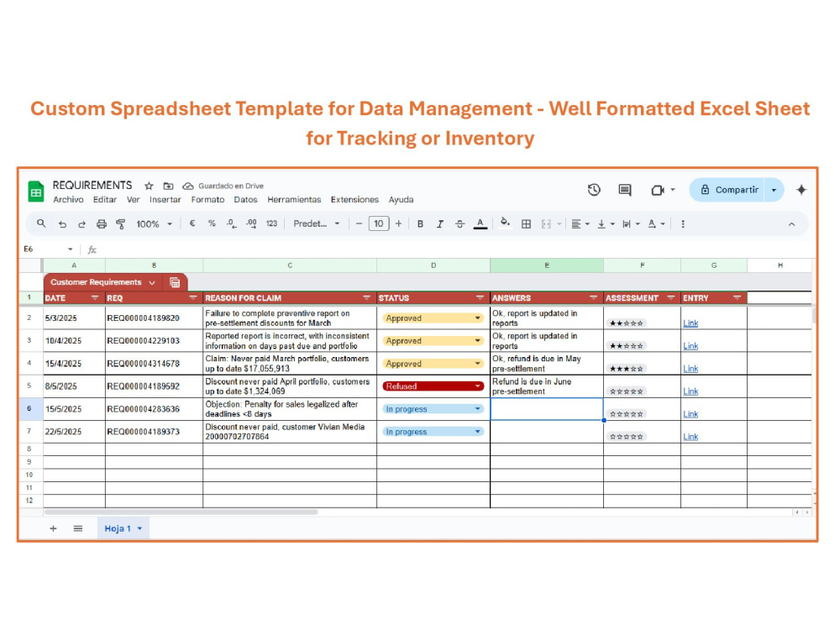Viewport: 840px width, 630px height.
Task: Open text rotation dropdown
Action: coord(656,224)
